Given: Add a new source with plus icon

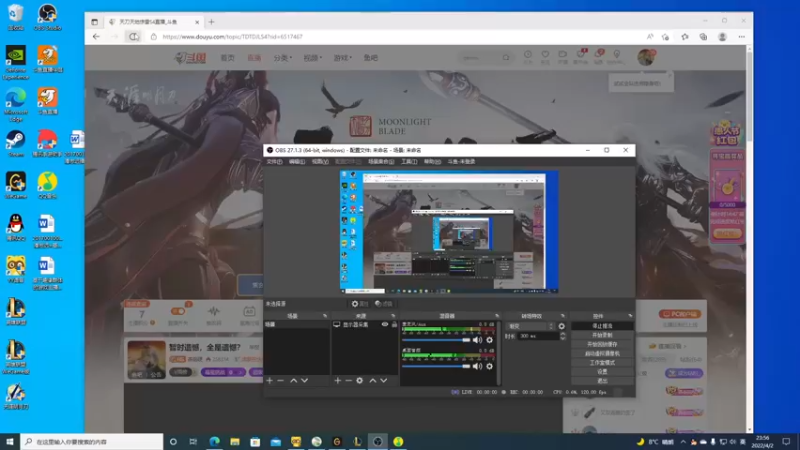Looking at the screenshot, I should pos(338,380).
